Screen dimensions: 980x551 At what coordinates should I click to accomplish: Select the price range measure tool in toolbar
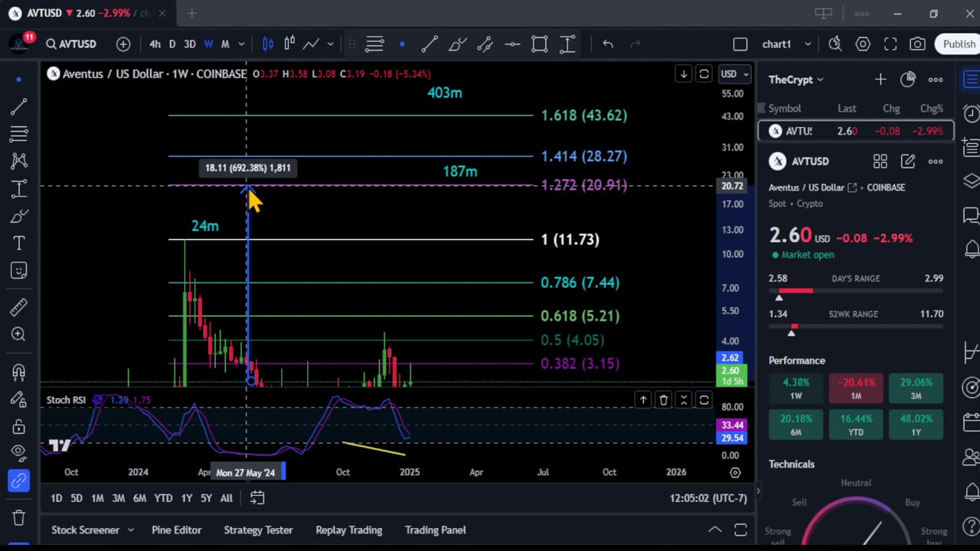click(567, 44)
